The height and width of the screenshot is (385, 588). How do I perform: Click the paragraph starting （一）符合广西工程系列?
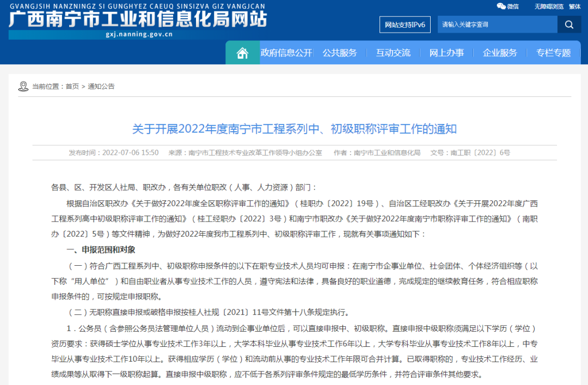tap(295, 282)
